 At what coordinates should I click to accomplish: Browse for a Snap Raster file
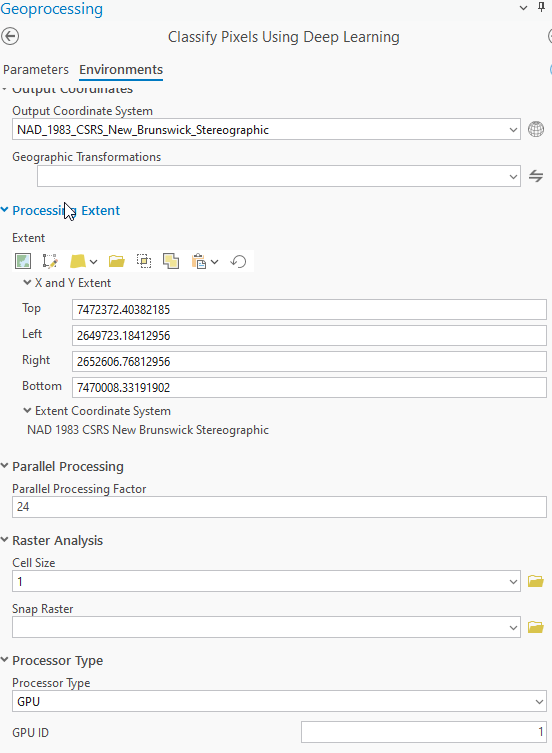535,627
